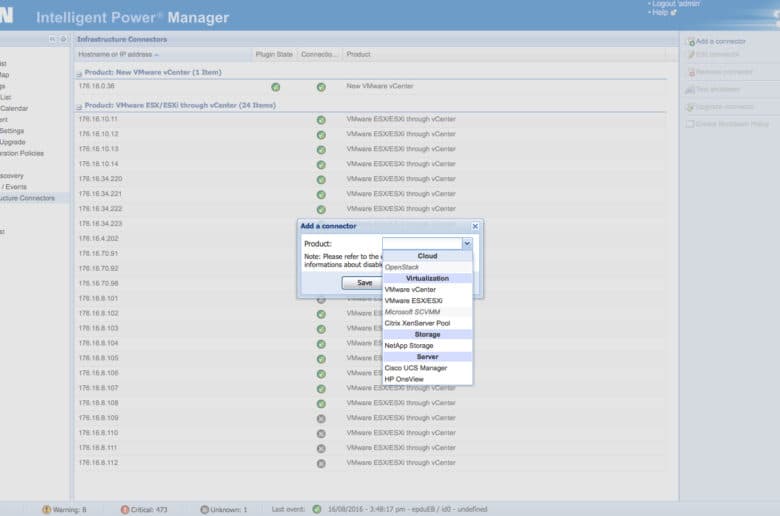Click the green status icon for 176.16.10.14
The image size is (780, 516).
(321, 165)
